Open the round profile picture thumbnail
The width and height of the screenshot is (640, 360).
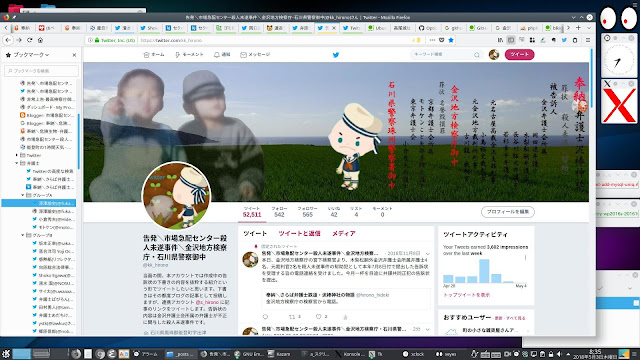[176, 195]
